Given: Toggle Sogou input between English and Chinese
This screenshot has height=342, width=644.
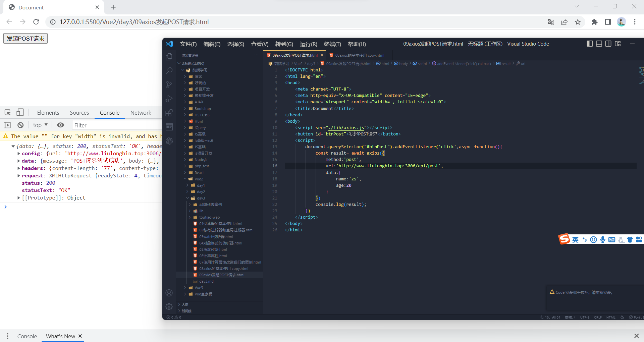Looking at the screenshot, I should [575, 239].
